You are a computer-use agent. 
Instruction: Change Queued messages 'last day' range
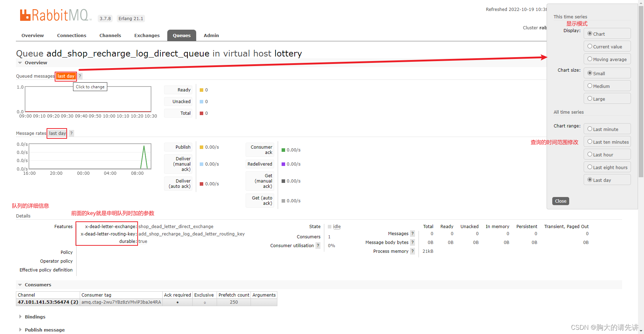tap(66, 76)
